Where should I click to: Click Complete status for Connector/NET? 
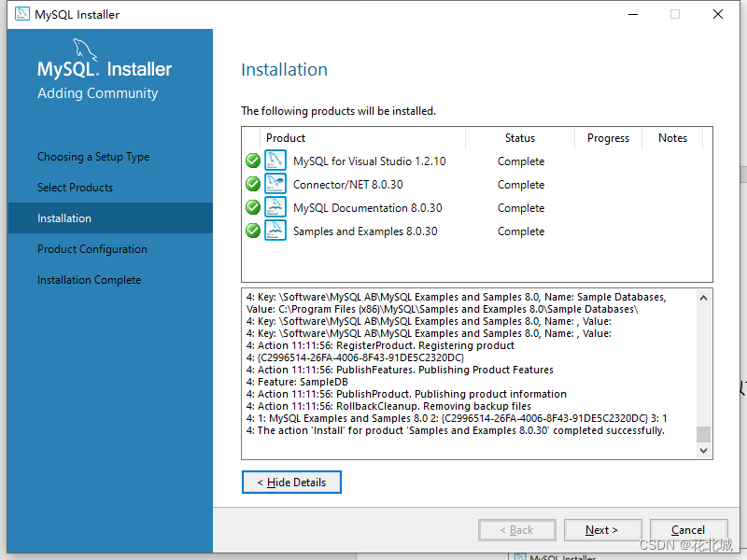[521, 185]
